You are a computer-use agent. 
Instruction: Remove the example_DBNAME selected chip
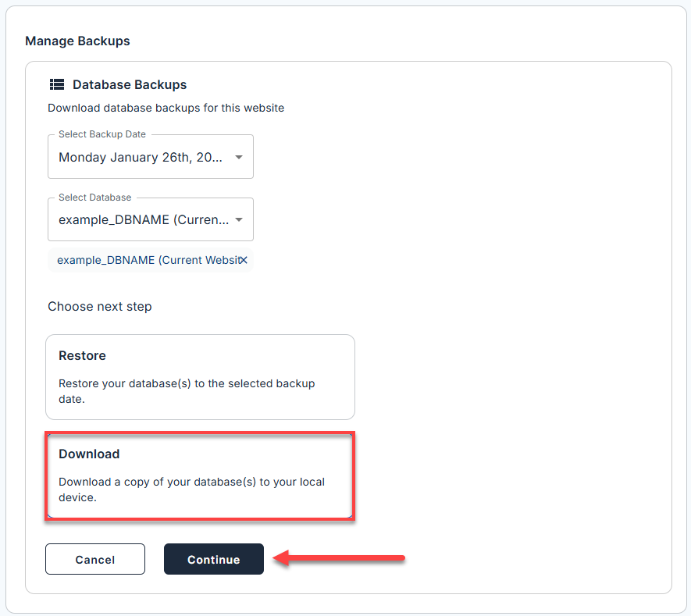242,260
